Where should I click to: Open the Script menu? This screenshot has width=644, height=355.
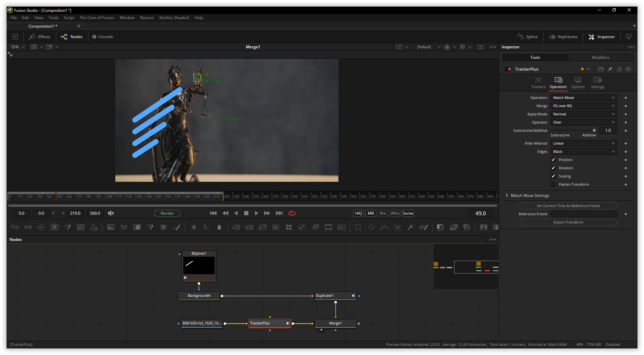[x=69, y=18]
